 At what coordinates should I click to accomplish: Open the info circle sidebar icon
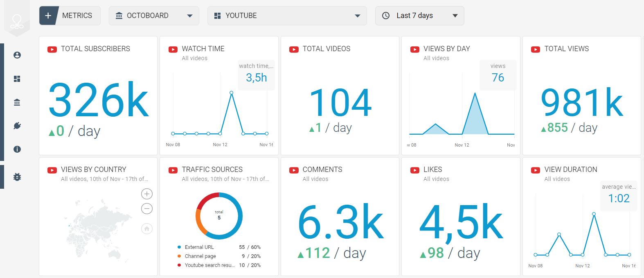pos(17,149)
